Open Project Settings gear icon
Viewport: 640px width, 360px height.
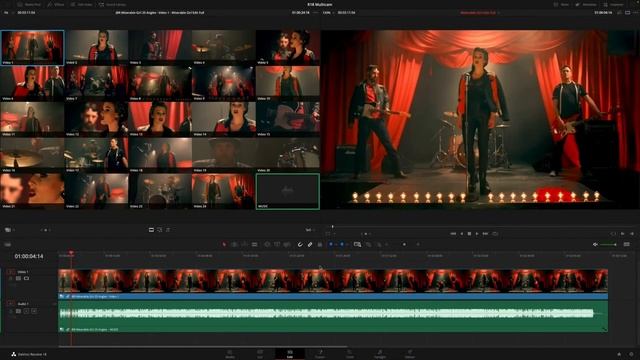pyautogui.click(x=632, y=354)
